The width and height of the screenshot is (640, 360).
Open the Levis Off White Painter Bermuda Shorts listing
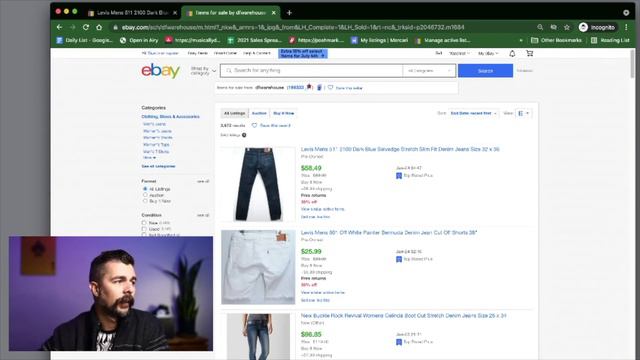(x=389, y=233)
